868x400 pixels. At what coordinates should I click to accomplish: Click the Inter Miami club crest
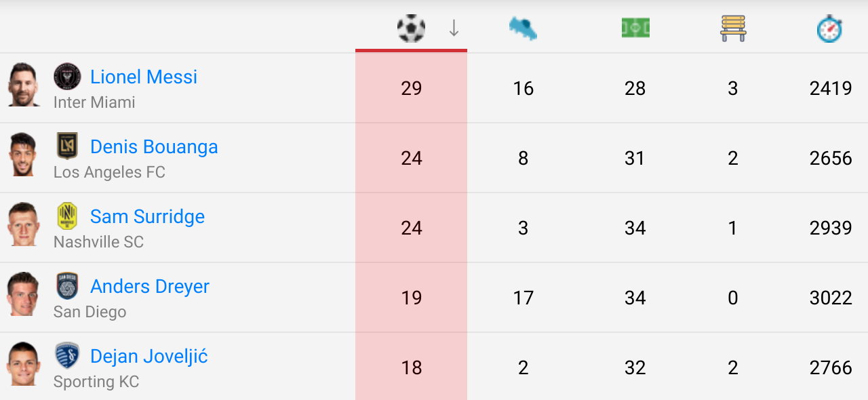67,77
